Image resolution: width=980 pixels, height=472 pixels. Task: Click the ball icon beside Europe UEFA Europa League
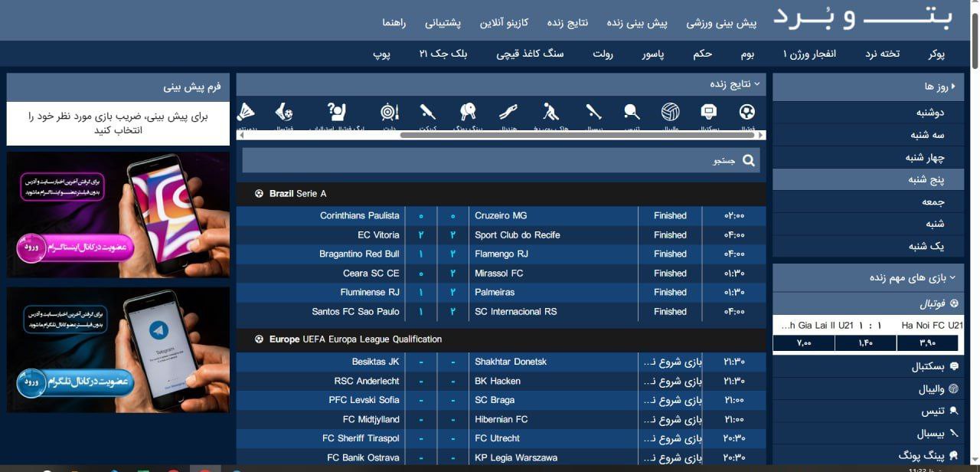pos(260,339)
